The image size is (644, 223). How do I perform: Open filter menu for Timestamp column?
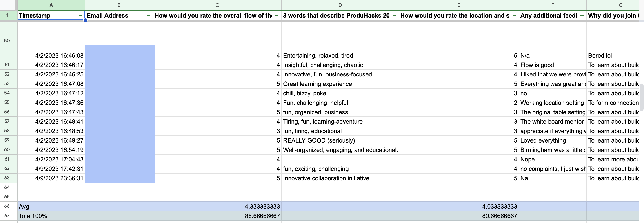pos(80,16)
